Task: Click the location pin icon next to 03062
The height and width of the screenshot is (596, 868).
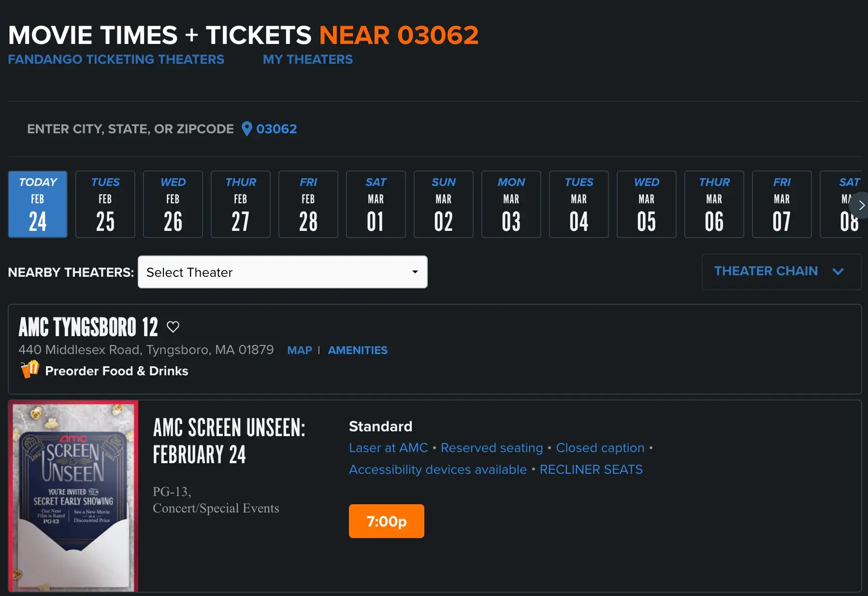Action: click(x=246, y=129)
